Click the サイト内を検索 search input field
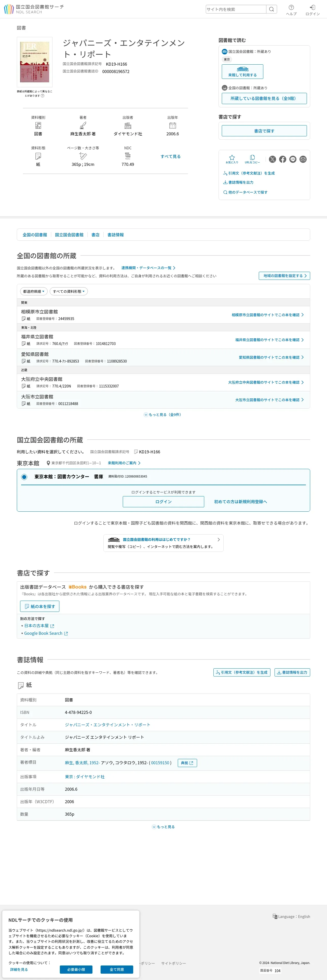This screenshot has width=327, height=980. pos(236,9)
